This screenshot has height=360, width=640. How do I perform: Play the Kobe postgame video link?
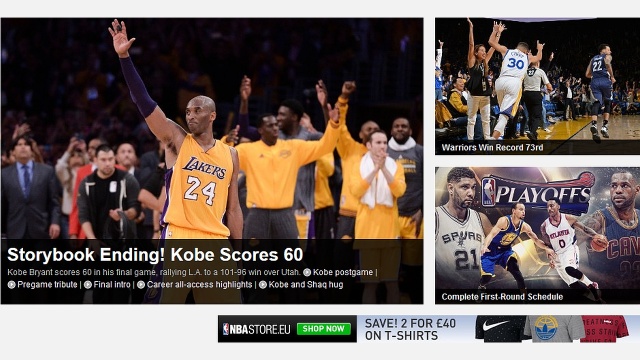(x=343, y=272)
